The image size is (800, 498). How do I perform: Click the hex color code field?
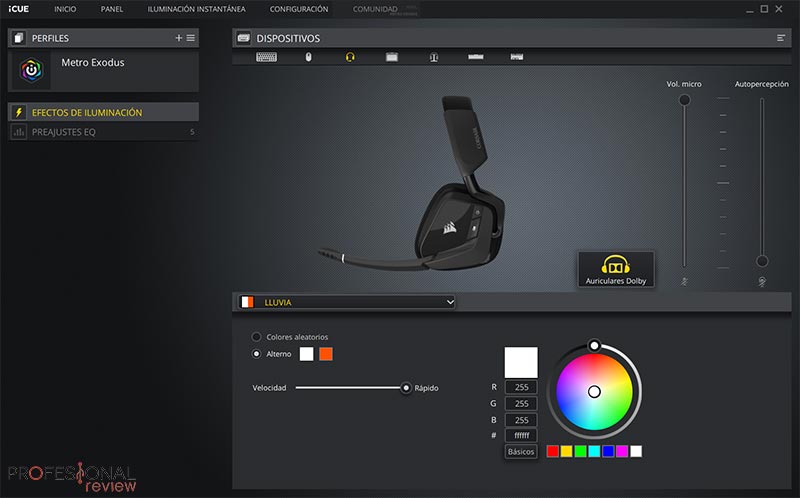521,435
